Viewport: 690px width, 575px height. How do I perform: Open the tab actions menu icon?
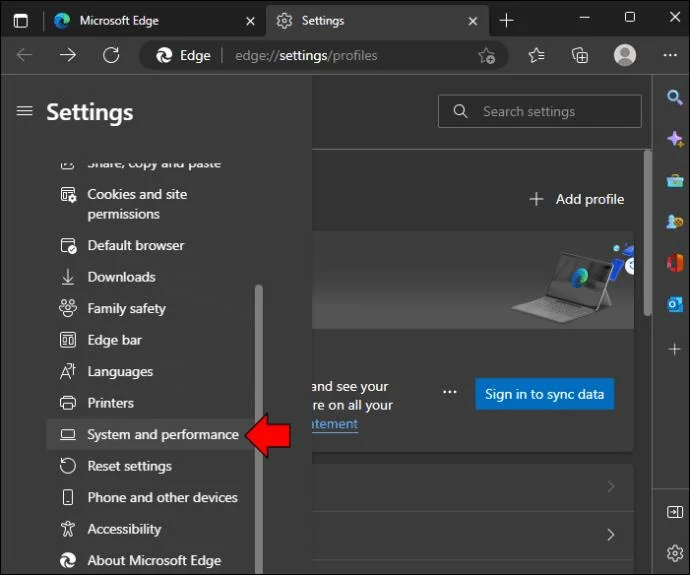[21, 21]
